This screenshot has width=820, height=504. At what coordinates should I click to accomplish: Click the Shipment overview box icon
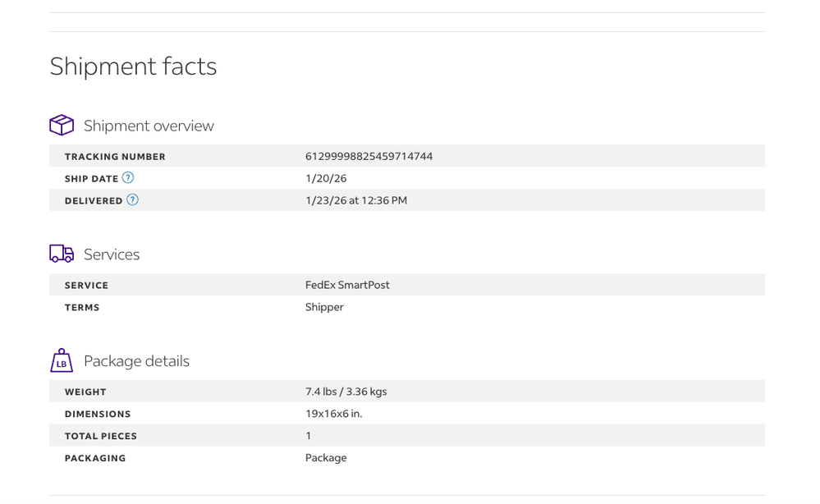coord(62,125)
